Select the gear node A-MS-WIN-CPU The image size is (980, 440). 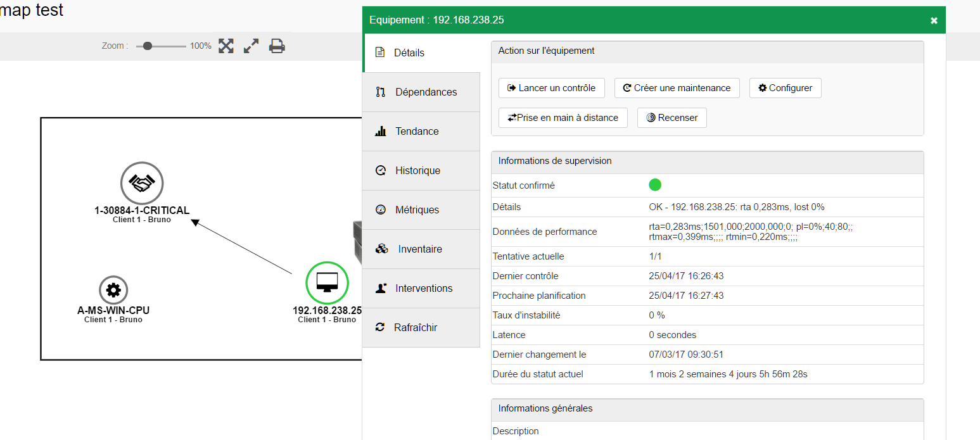[113, 290]
